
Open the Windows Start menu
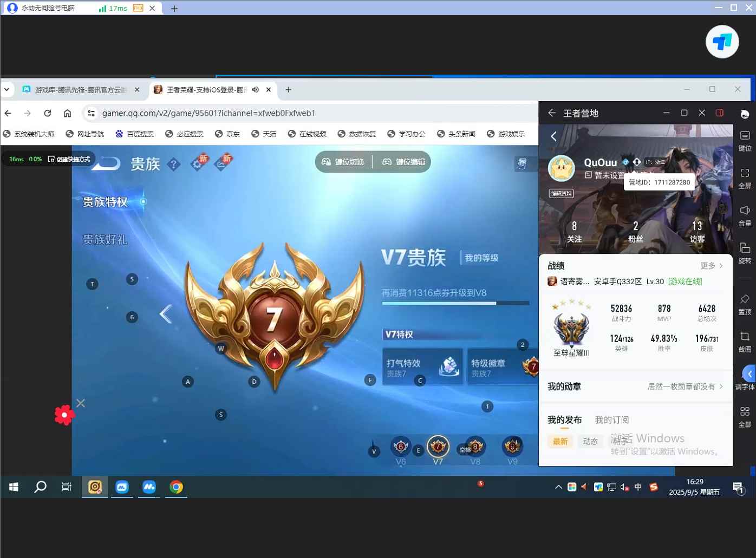(x=14, y=487)
